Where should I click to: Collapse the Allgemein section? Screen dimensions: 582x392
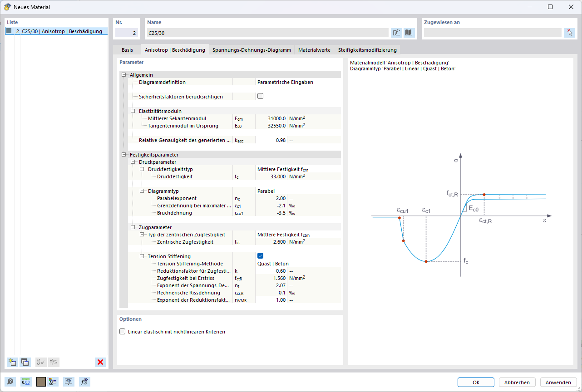[123, 75]
